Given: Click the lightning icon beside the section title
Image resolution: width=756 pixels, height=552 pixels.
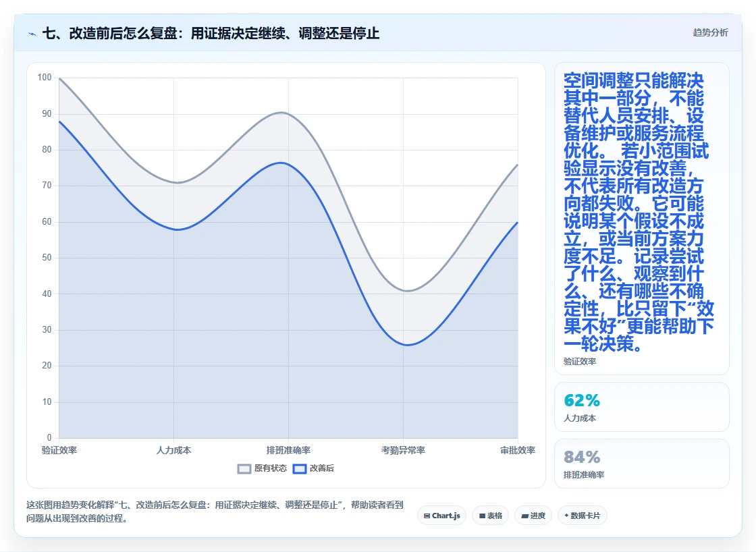Looking at the screenshot, I should 32,34.
